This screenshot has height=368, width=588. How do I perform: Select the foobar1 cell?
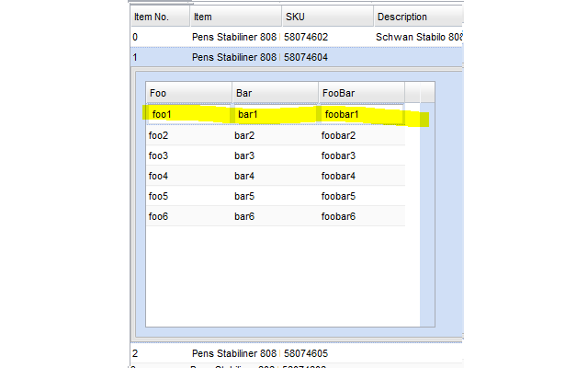coord(360,115)
